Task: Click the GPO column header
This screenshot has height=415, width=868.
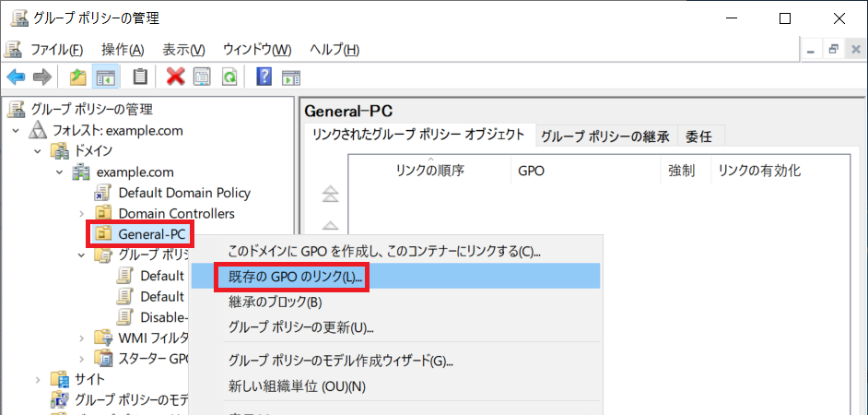Action: (x=530, y=171)
